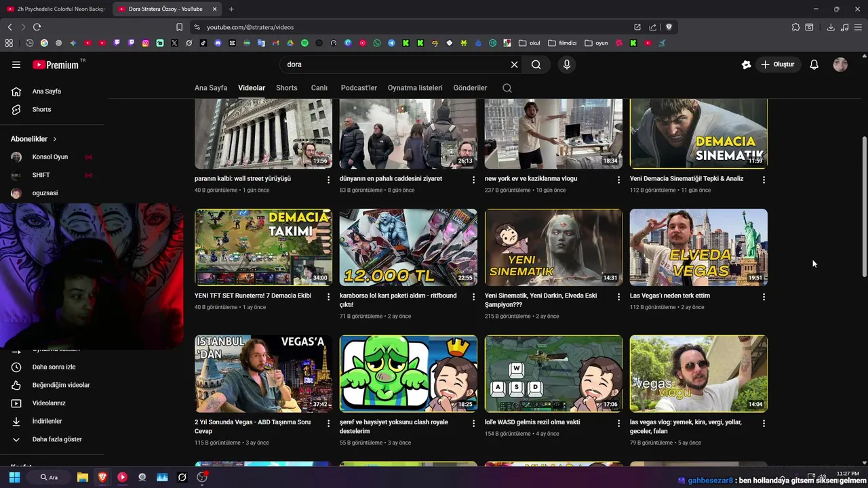Open options for karaborsa lol kart video
Image resolution: width=868 pixels, height=488 pixels.
(x=473, y=297)
